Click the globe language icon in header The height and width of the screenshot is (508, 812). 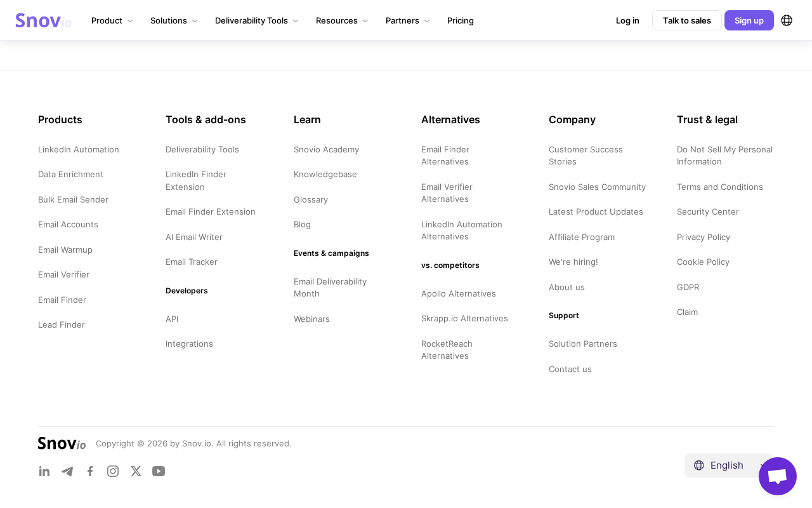coord(787,20)
